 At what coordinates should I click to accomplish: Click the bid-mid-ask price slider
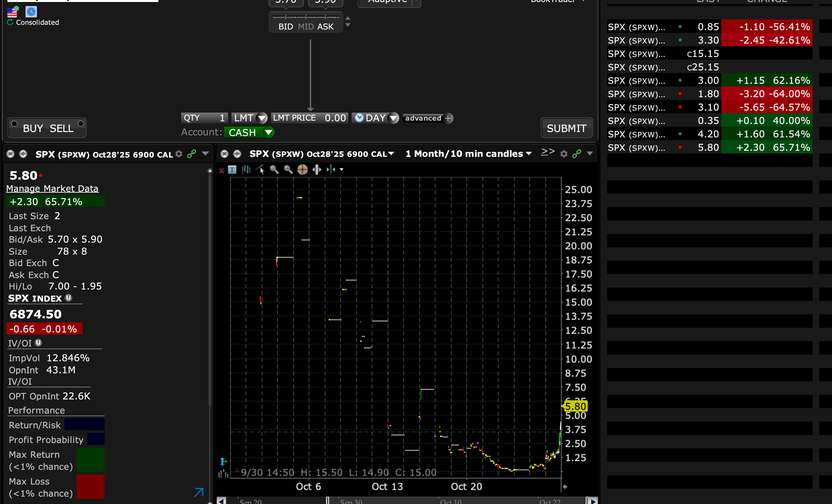coord(306,17)
